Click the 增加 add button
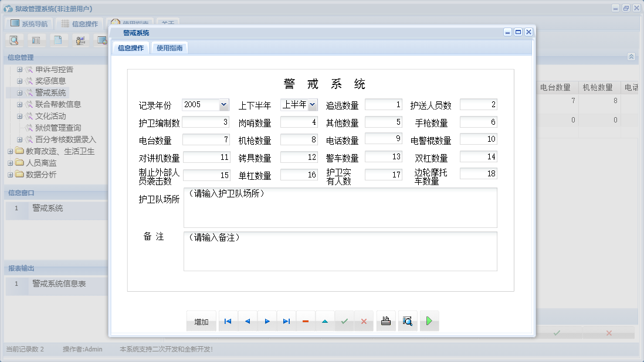 (201, 321)
